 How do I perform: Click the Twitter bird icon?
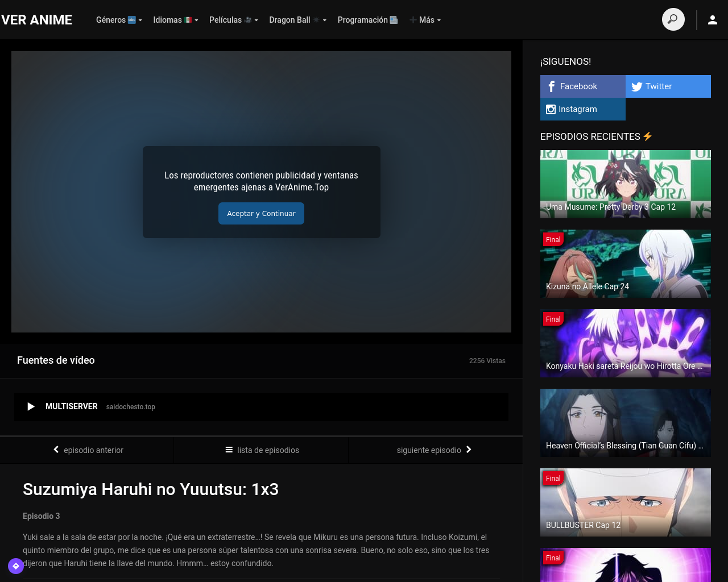[x=637, y=86]
